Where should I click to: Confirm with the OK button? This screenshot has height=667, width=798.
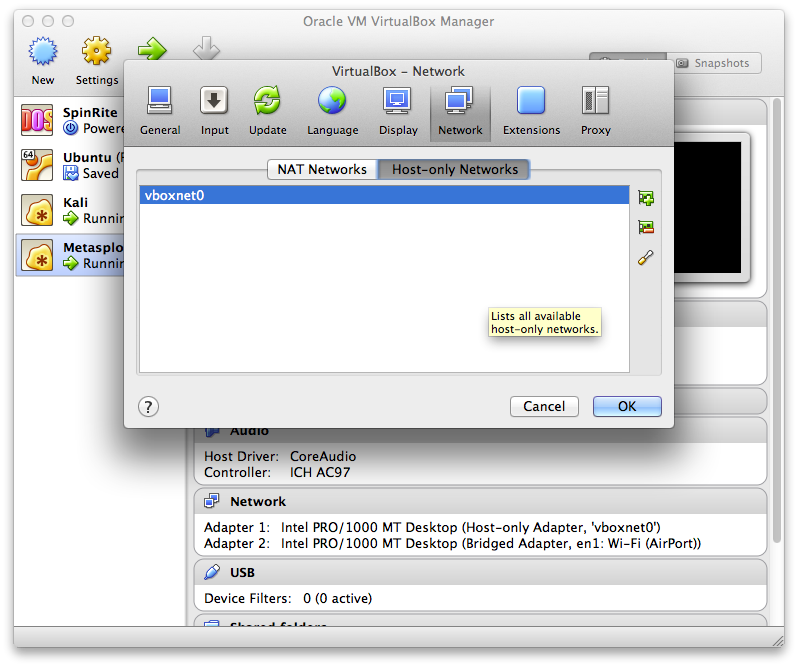(x=627, y=407)
